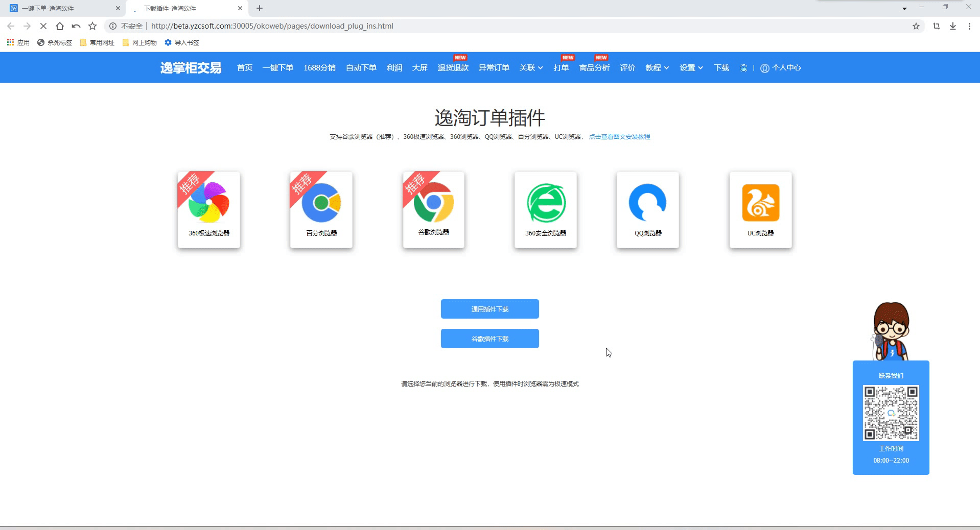Click the undo/restore closed tab arrow icon

point(76,26)
